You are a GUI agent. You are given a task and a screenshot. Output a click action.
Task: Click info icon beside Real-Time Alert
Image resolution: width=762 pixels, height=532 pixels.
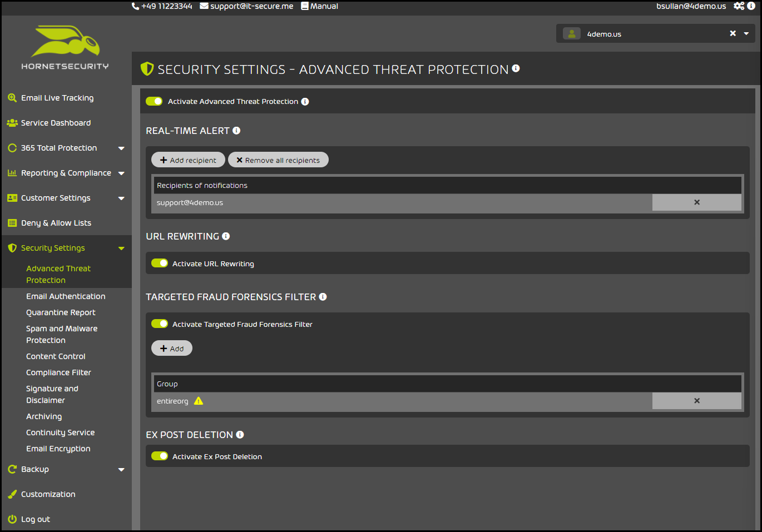(x=236, y=131)
